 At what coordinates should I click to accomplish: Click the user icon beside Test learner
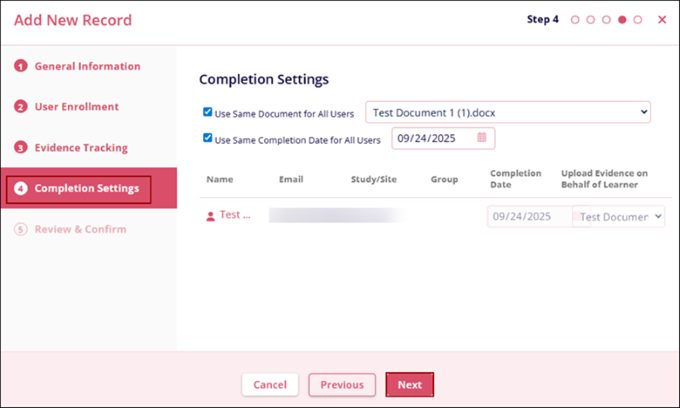tap(210, 215)
